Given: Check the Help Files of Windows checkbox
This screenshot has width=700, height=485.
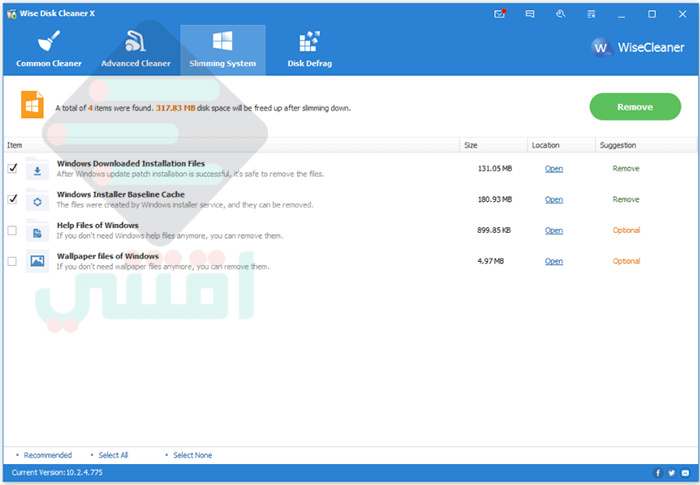Looking at the screenshot, I should click(12, 230).
